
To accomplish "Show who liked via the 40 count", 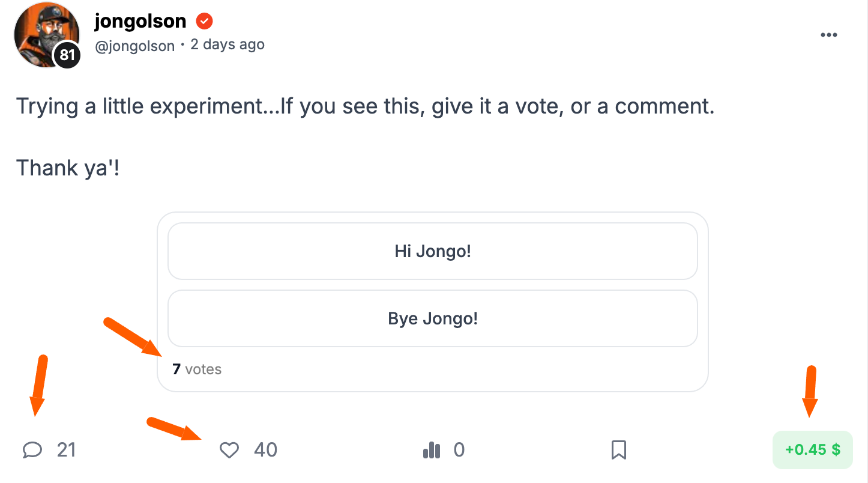I will point(265,450).
